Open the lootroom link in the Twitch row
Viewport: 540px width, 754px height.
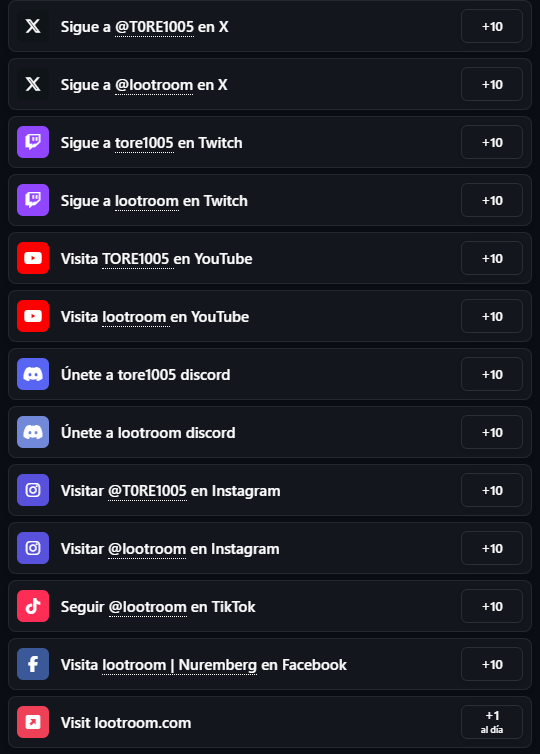[x=147, y=201]
